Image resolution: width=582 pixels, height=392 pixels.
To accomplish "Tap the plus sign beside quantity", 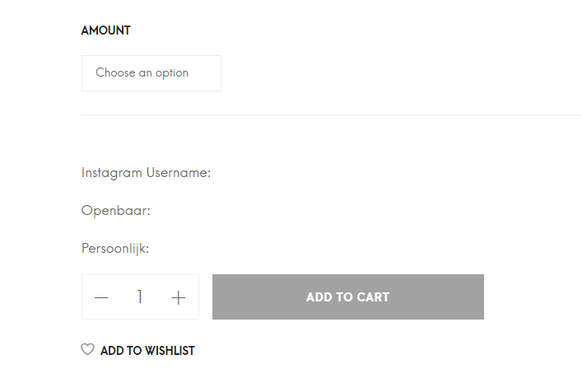I will (178, 297).
